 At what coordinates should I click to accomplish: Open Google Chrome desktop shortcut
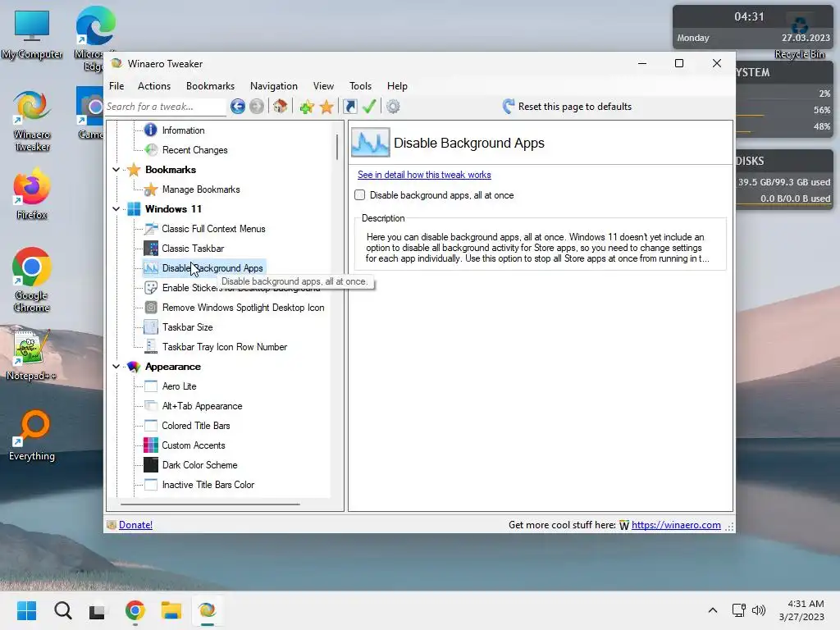[32, 280]
